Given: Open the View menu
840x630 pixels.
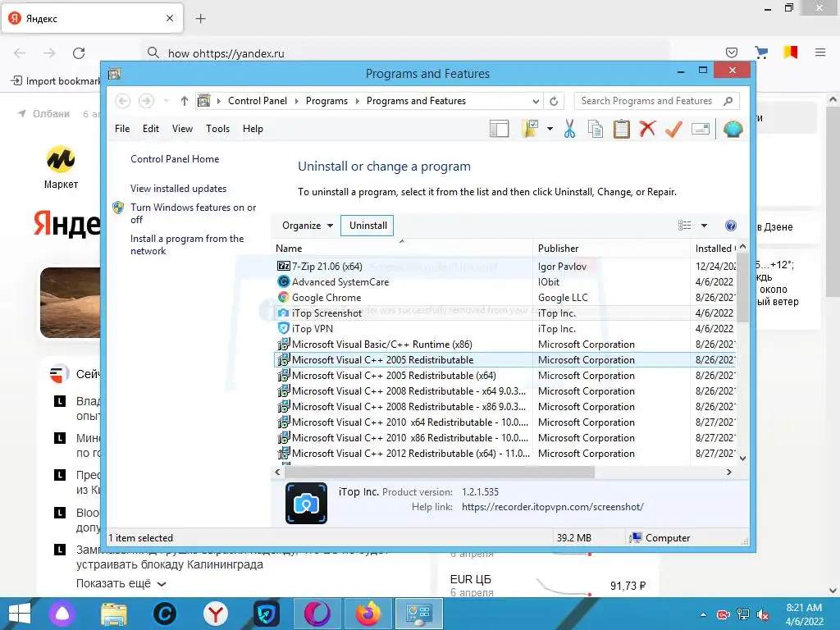Looking at the screenshot, I should (x=182, y=129).
